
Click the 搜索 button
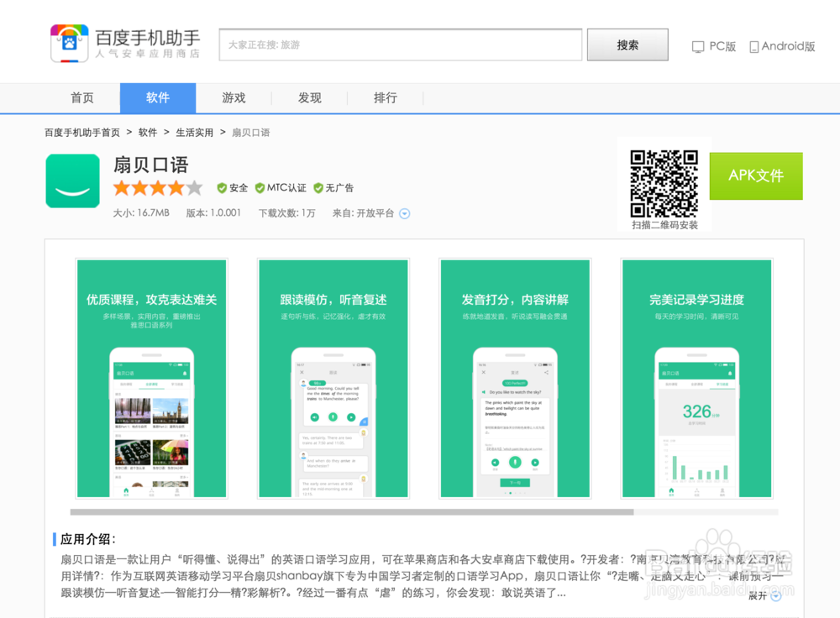(x=627, y=45)
